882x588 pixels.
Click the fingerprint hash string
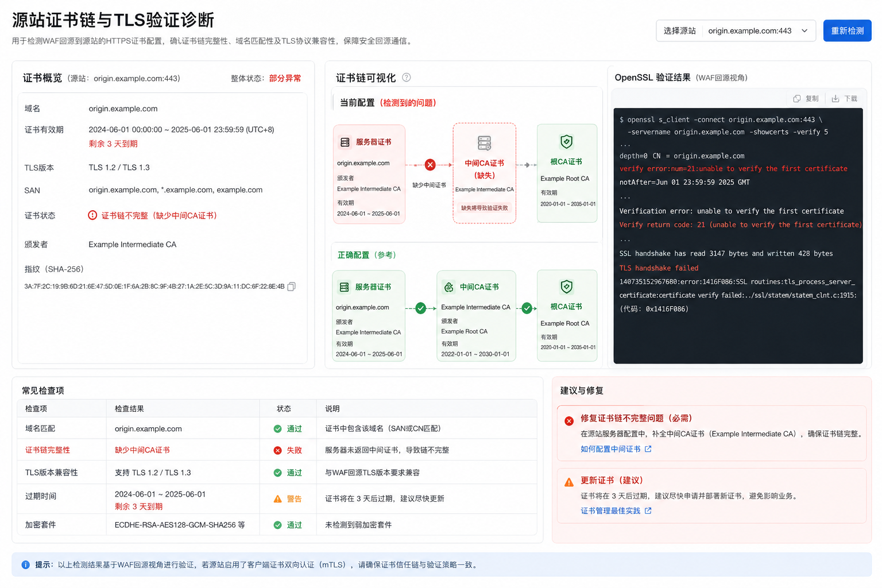[154, 287]
